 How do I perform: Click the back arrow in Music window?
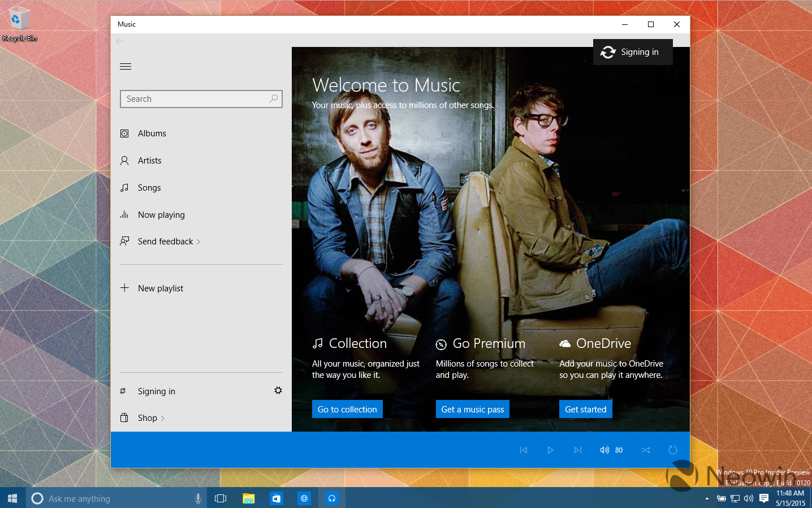click(119, 41)
